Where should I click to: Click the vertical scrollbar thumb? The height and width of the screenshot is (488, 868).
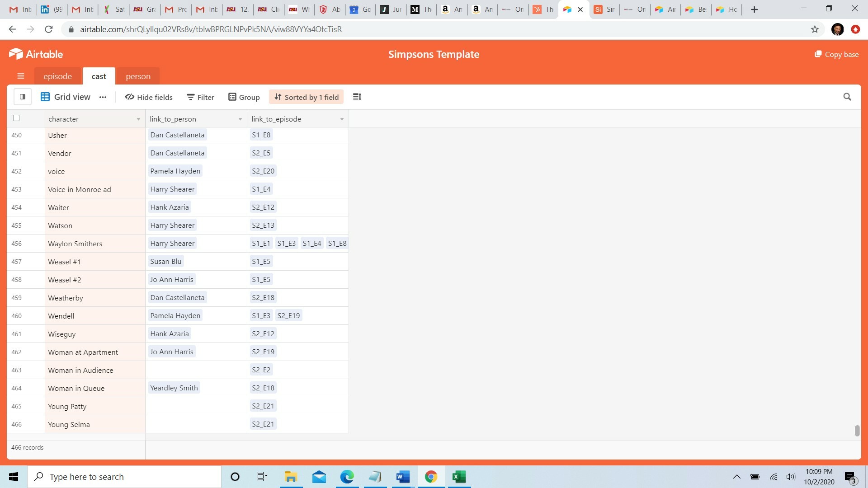857,431
